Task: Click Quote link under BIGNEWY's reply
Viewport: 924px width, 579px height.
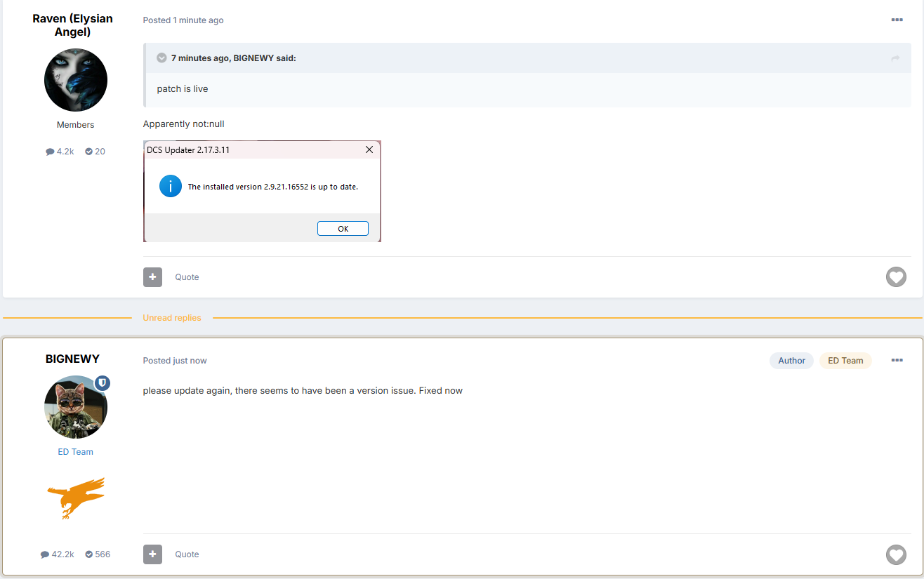Action: [x=187, y=554]
